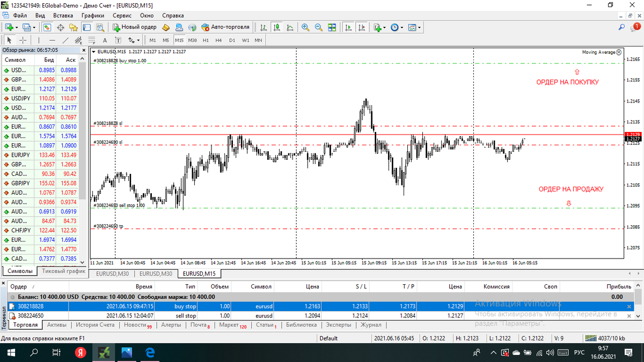Open the Графики menu
The width and height of the screenshot is (644, 362).
point(93,16)
